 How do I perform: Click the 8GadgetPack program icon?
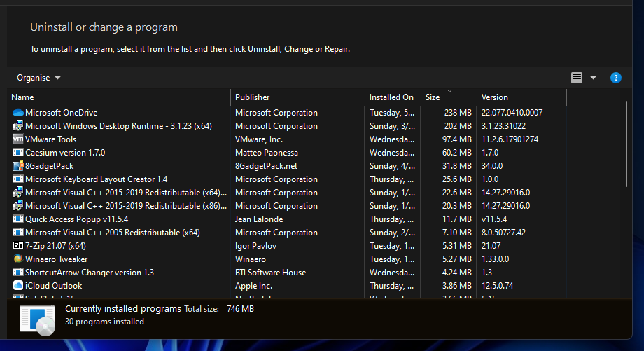click(x=18, y=166)
